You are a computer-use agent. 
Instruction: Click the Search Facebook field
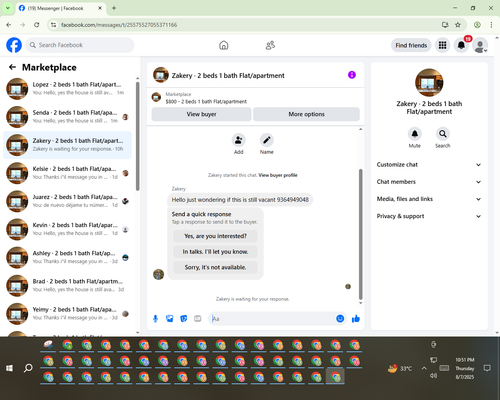[x=80, y=45]
